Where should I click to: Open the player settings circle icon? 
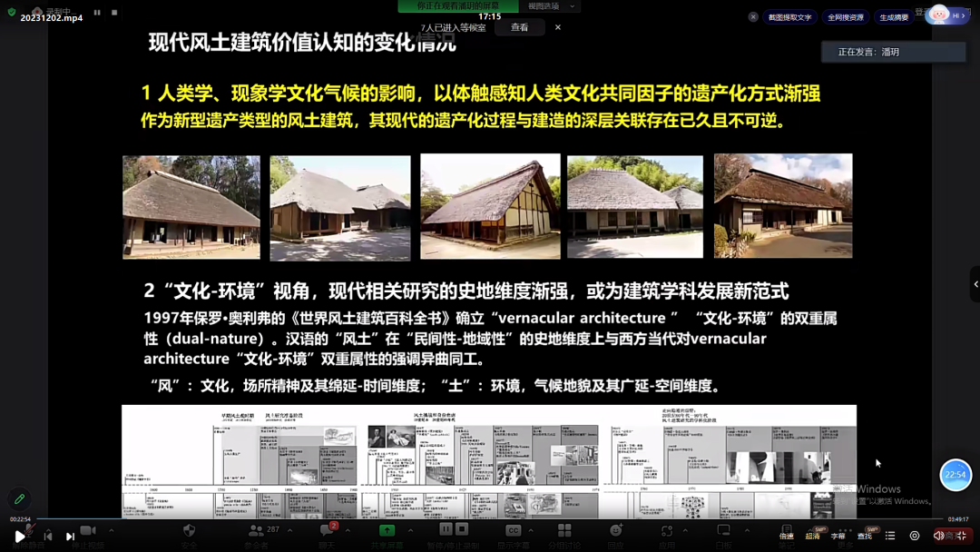[914, 536]
